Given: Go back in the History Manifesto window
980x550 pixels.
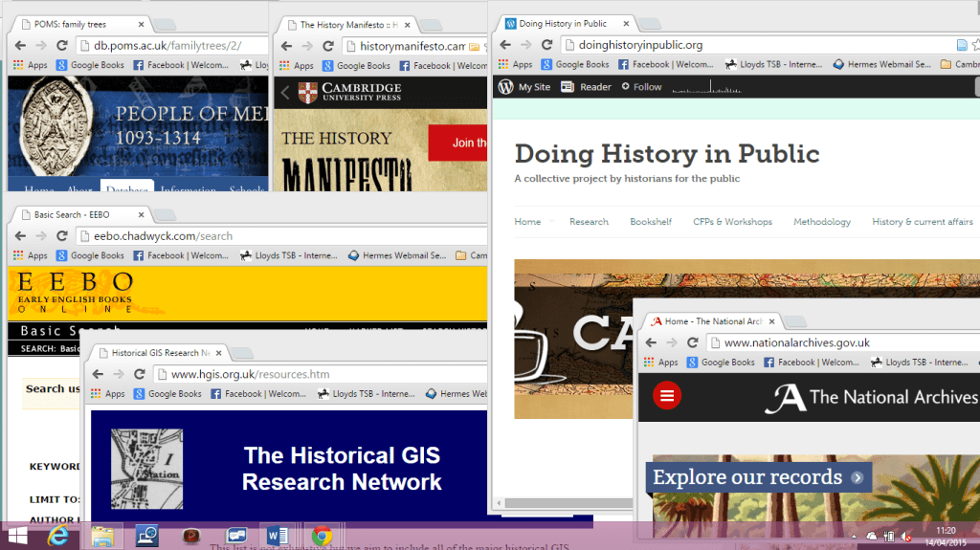Looking at the screenshot, I should pos(287,46).
